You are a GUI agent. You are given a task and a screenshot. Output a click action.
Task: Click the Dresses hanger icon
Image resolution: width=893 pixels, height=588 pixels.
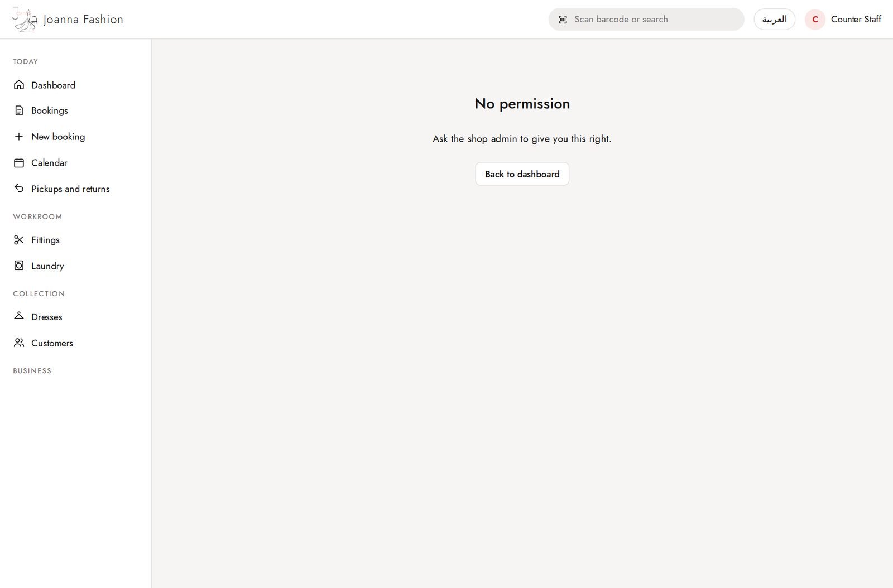19,316
